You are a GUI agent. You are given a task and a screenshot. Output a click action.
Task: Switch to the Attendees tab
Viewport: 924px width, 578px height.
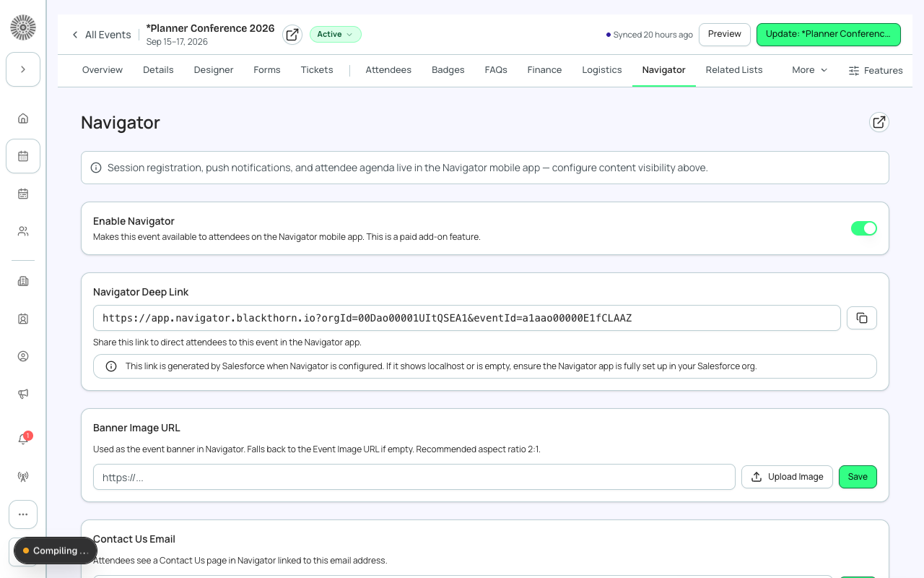coord(388,70)
